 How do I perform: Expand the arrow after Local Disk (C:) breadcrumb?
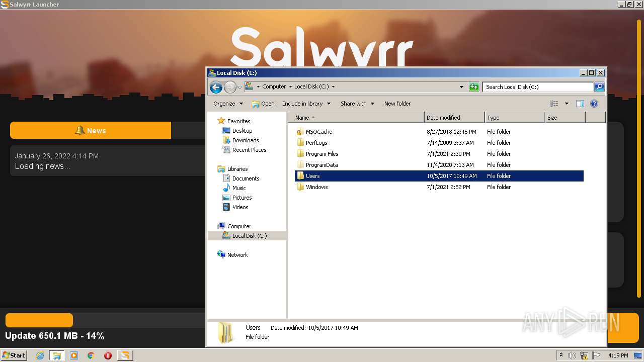tap(333, 86)
